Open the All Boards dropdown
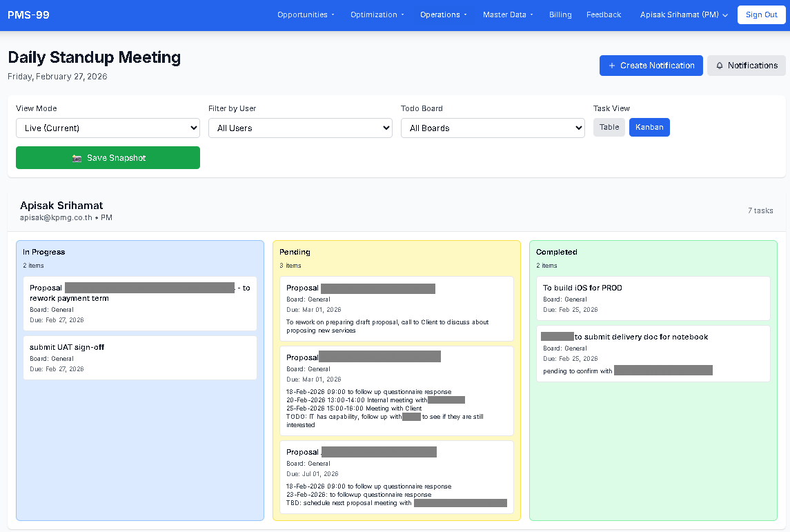Viewport: 790px width, 532px height. 493,128
